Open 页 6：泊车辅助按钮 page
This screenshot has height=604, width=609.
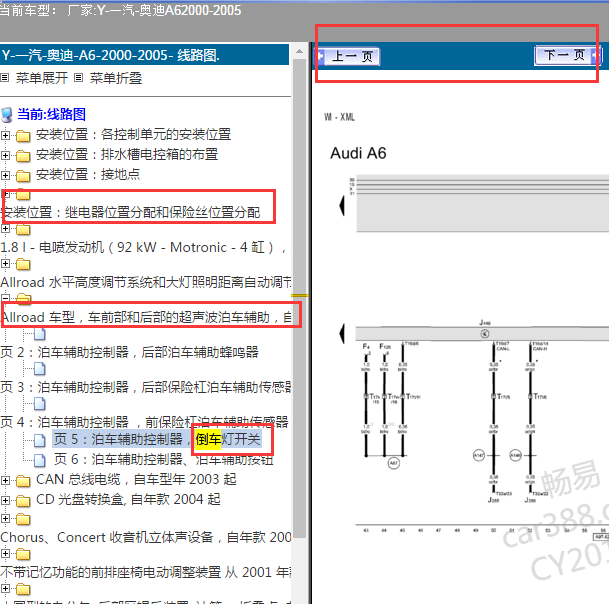click(164, 460)
